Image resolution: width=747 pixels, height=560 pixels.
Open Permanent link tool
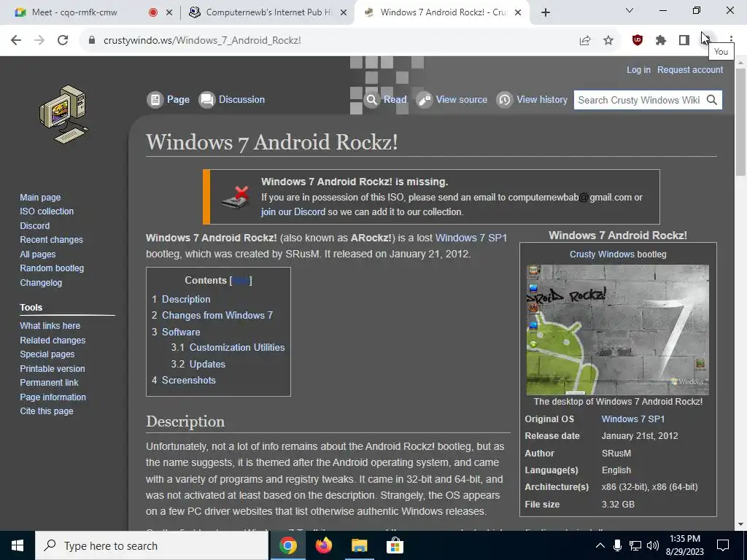pos(49,382)
